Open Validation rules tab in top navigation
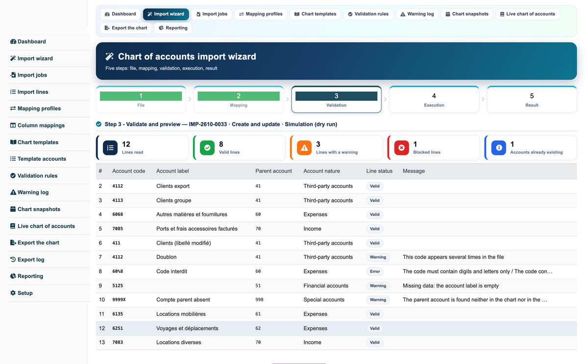This screenshot has height=364, width=588. tap(368, 14)
